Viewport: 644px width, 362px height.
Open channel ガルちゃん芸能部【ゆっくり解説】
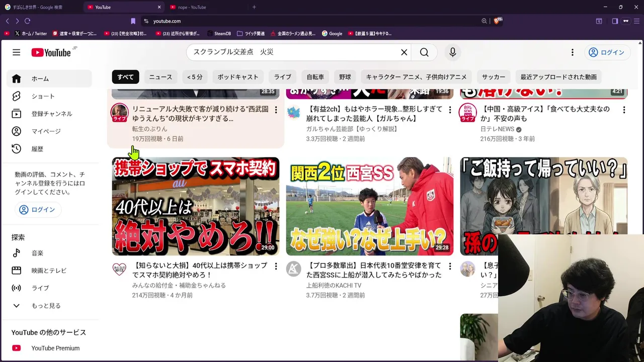click(x=352, y=129)
